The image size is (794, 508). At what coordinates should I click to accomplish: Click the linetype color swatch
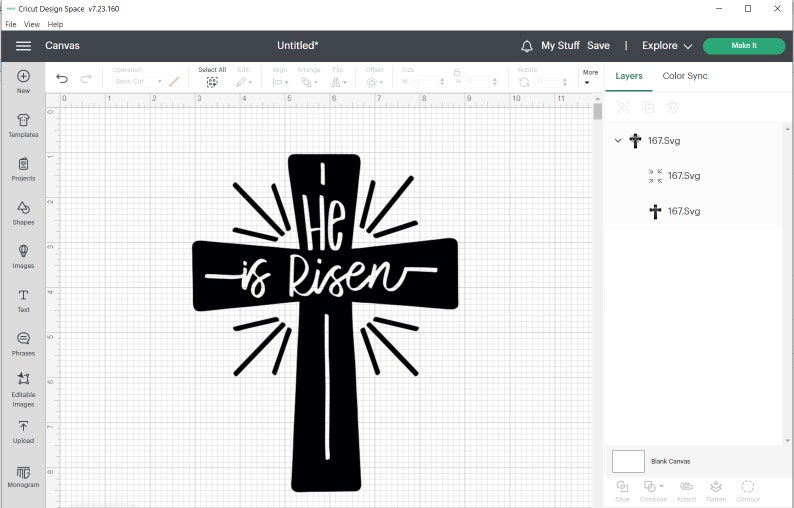point(174,82)
